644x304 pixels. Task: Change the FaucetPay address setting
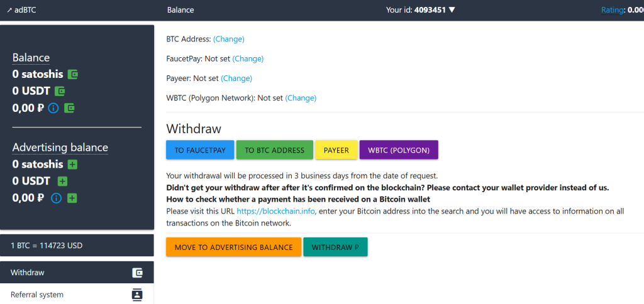point(248,58)
